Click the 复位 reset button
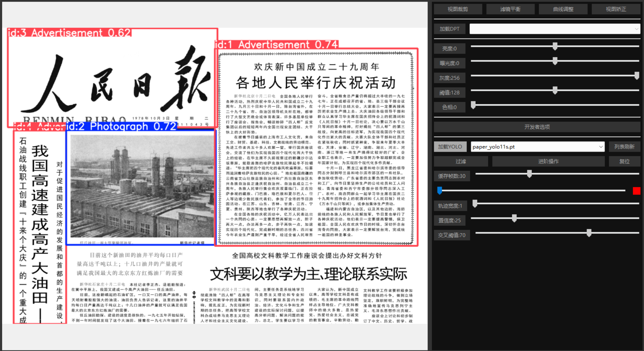 pyautogui.click(x=624, y=161)
